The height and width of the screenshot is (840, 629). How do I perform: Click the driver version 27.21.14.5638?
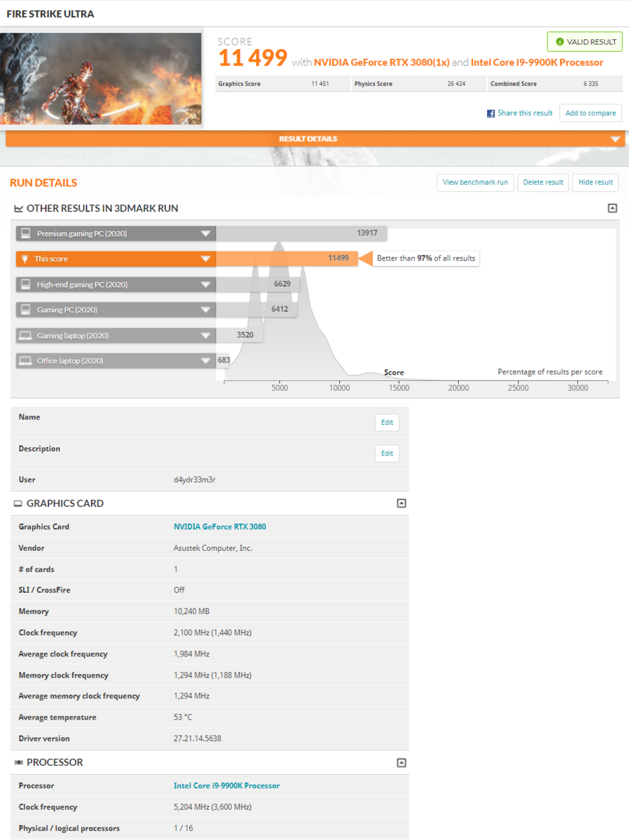point(197,739)
